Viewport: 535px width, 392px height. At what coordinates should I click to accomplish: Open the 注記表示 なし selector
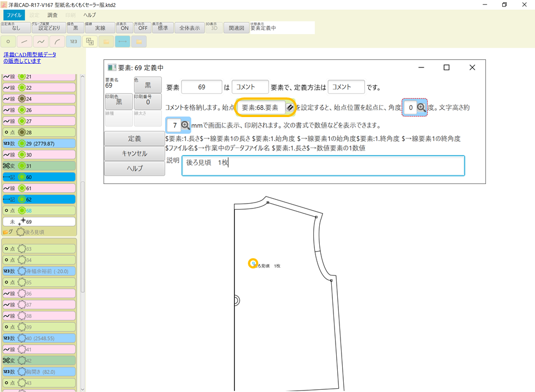(x=15, y=27)
